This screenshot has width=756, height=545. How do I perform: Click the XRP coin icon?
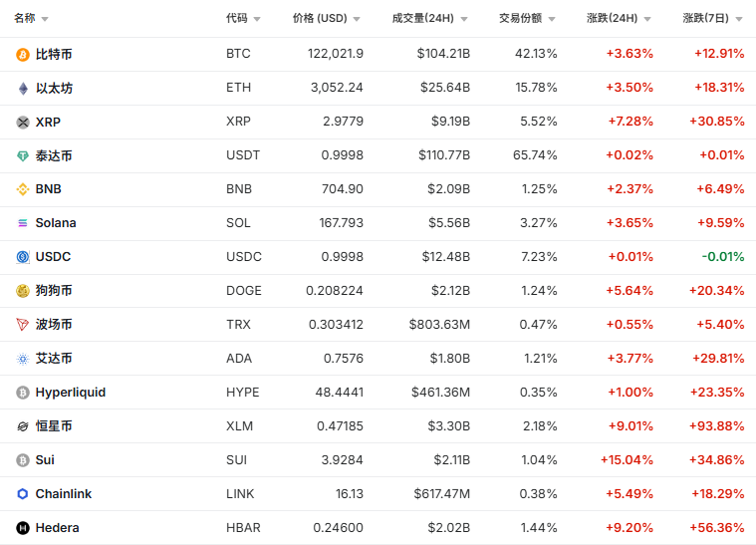point(23,122)
